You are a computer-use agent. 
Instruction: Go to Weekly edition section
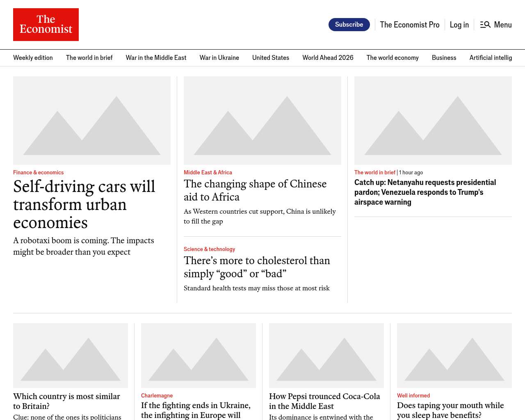(33, 58)
